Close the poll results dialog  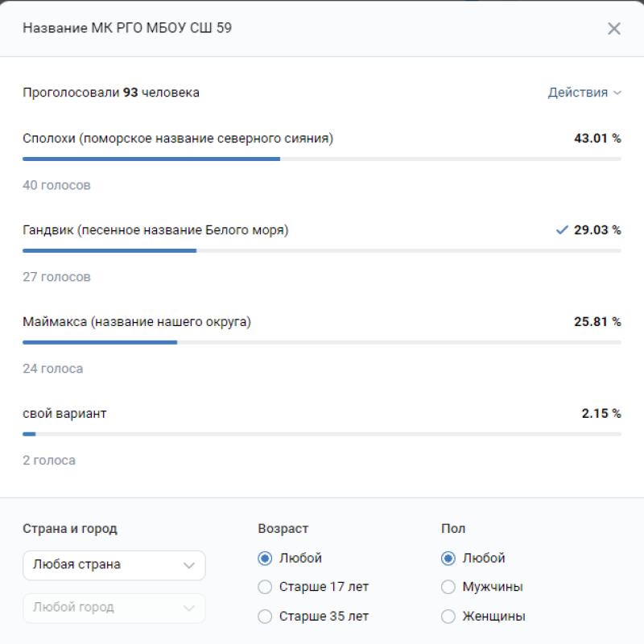pos(614,29)
